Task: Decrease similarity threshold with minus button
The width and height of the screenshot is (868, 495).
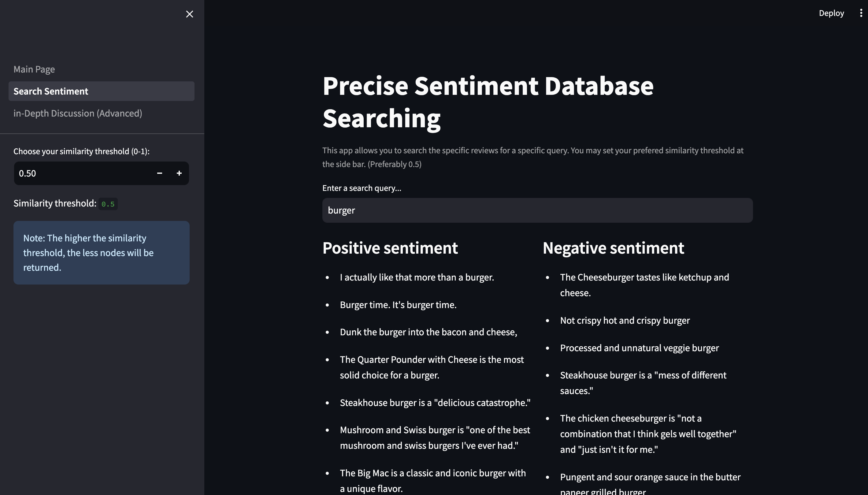Action: (159, 173)
